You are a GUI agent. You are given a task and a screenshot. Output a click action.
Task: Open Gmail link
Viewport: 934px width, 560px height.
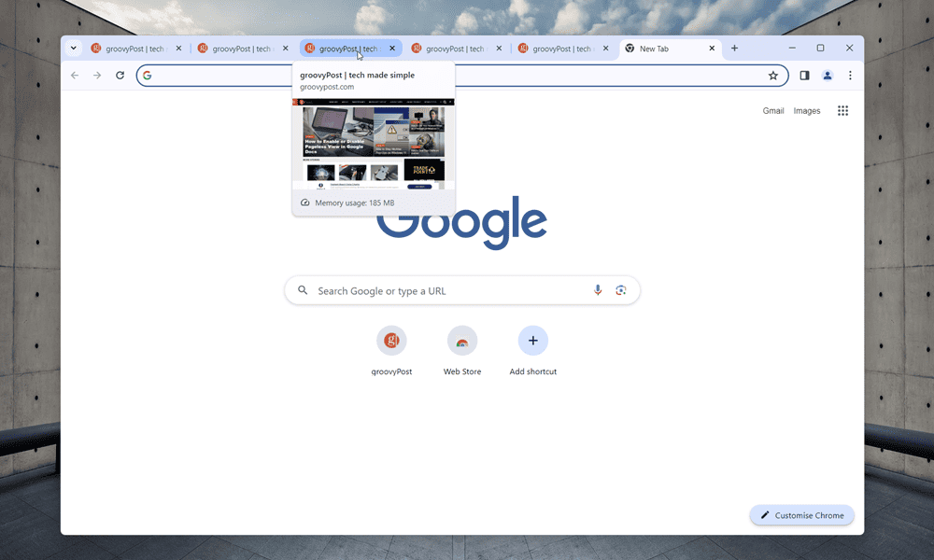(x=773, y=111)
